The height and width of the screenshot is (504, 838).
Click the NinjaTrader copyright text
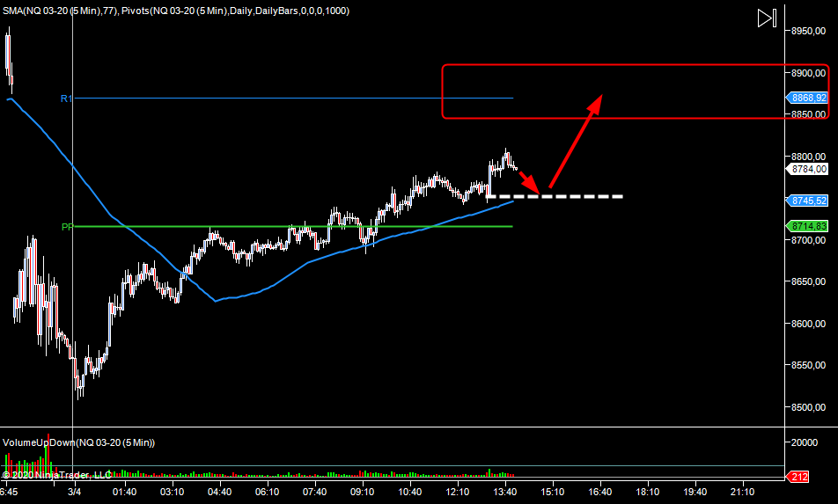tap(57, 475)
